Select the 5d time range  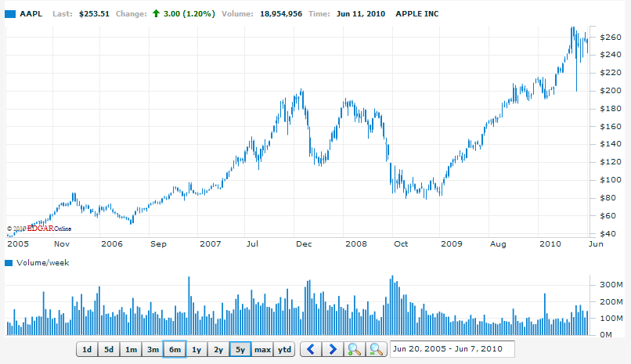click(109, 349)
